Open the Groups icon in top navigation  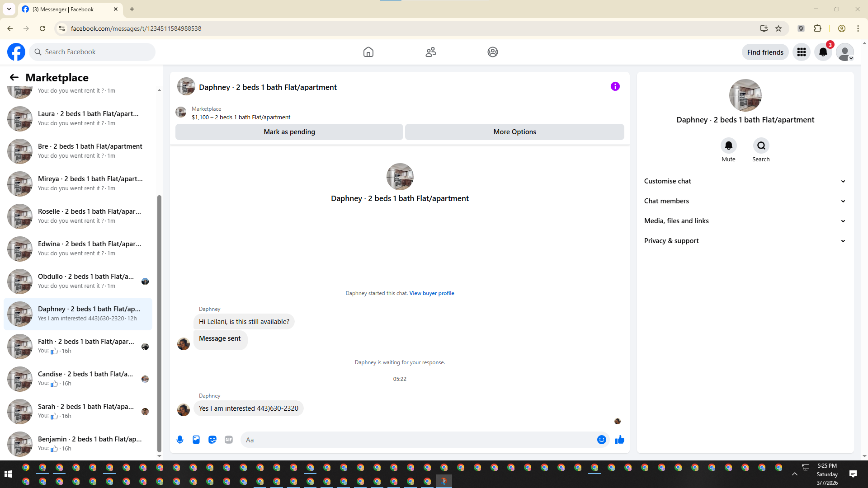(x=493, y=52)
